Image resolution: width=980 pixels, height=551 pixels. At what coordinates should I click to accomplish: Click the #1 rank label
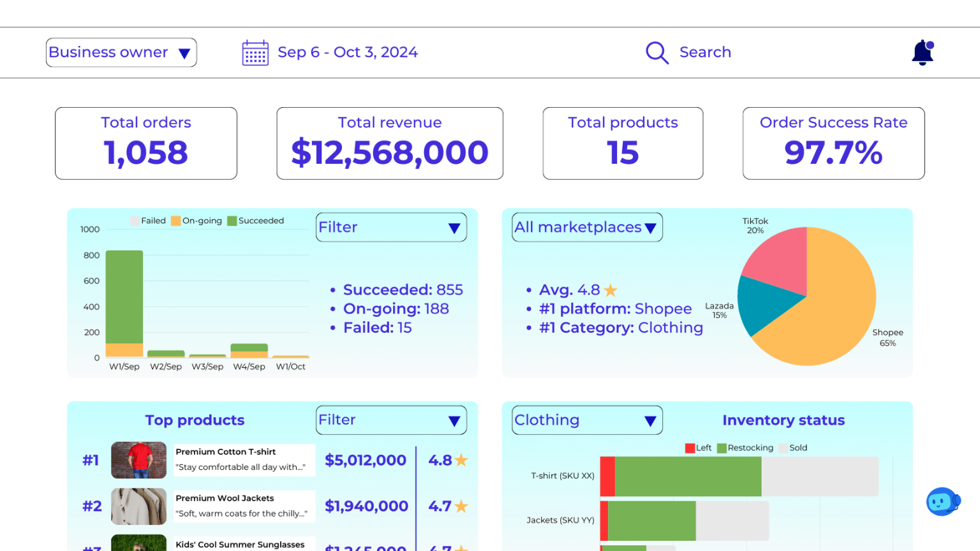(91, 460)
